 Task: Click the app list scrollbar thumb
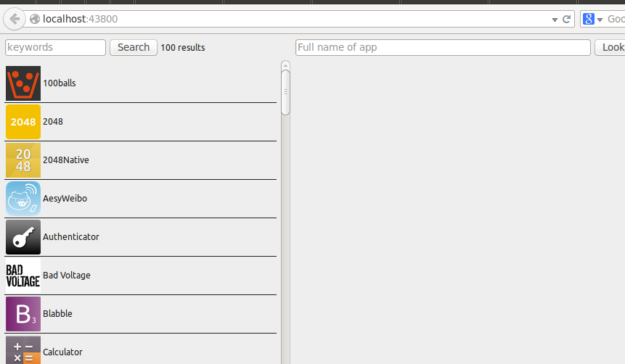pos(285,92)
